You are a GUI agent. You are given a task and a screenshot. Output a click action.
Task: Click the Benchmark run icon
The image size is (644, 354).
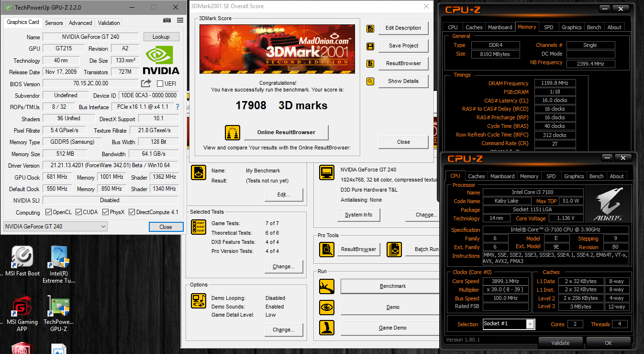pyautogui.click(x=327, y=286)
